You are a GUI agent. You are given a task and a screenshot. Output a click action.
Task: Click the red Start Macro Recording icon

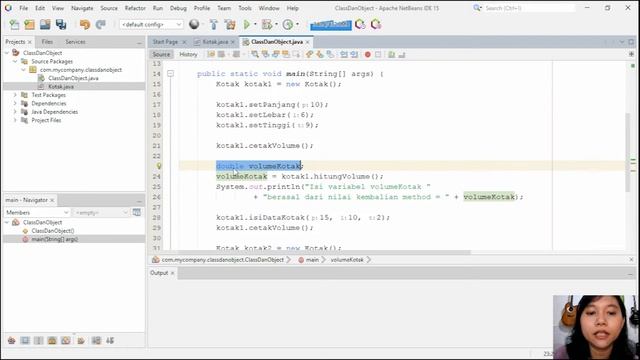pyautogui.click(x=367, y=54)
